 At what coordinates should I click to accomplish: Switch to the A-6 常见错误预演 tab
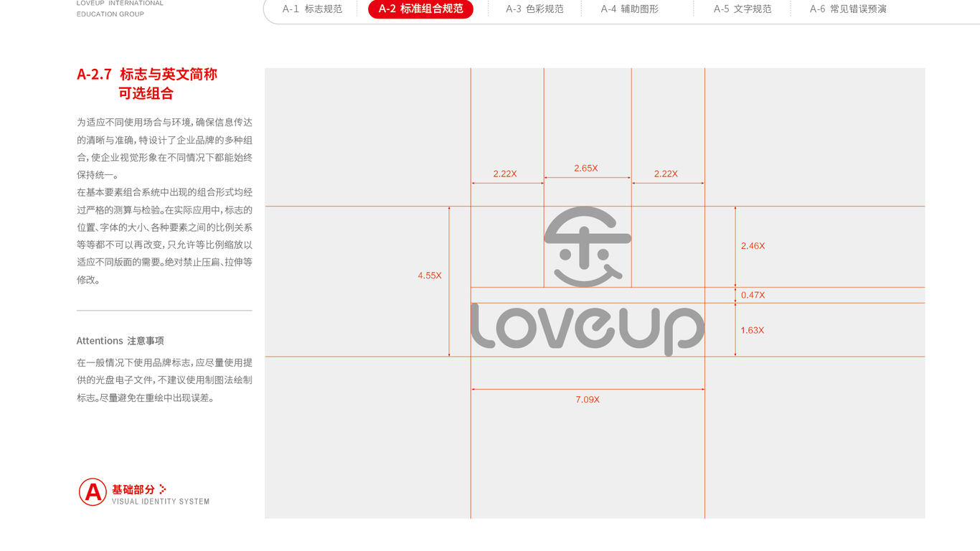point(848,9)
